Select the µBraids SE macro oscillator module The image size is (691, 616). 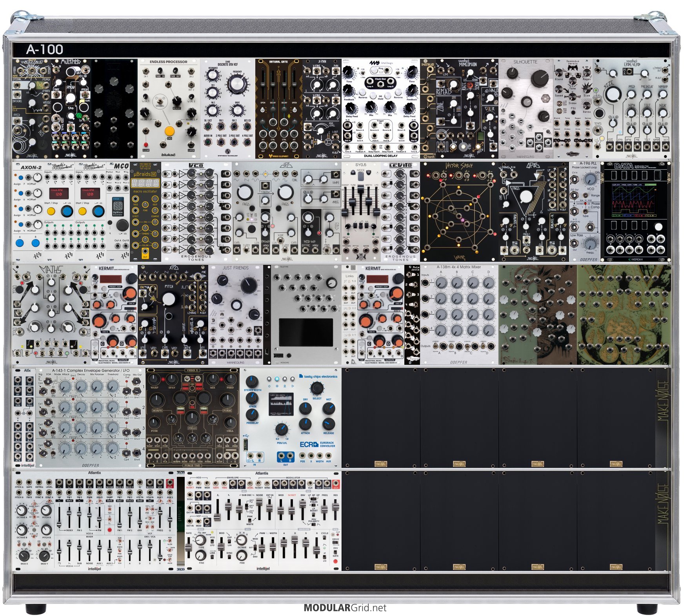[145, 212]
